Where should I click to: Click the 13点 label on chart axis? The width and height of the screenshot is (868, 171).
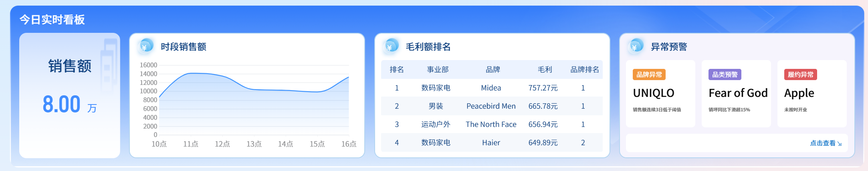click(x=254, y=144)
